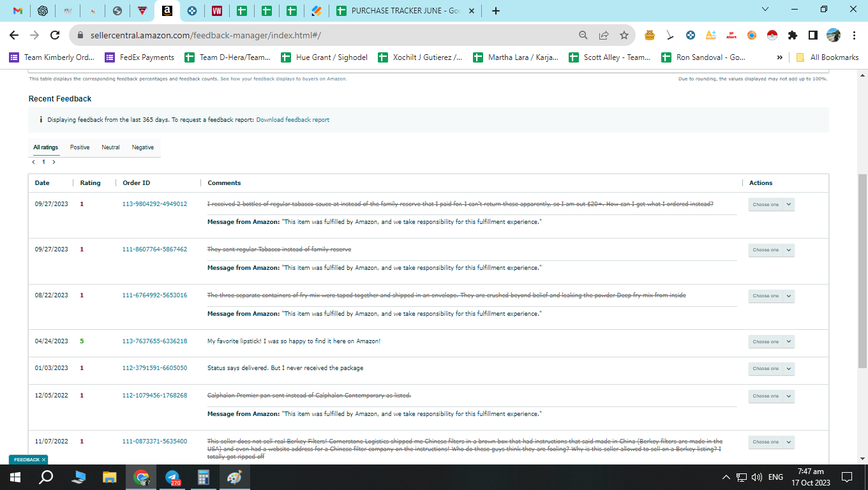Switch to the Positive feedback tab
868x490 pixels.
pyautogui.click(x=80, y=147)
